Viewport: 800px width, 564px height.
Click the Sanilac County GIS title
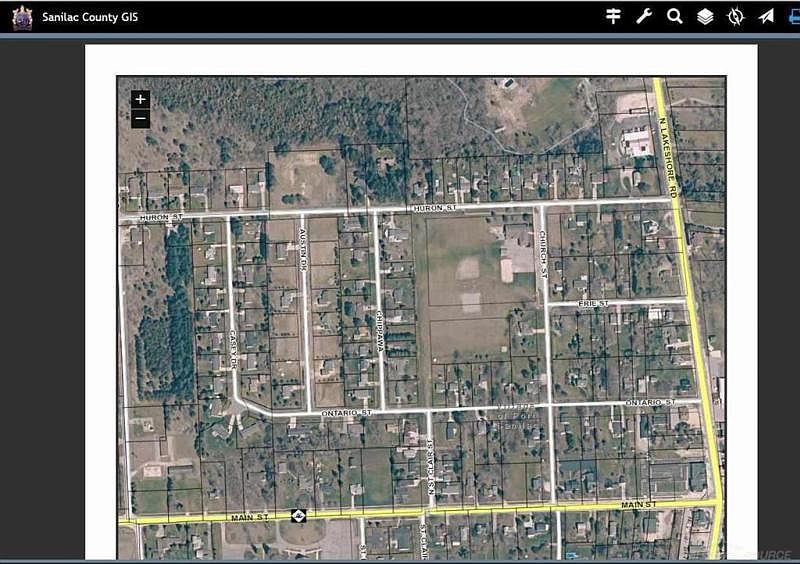90,17
